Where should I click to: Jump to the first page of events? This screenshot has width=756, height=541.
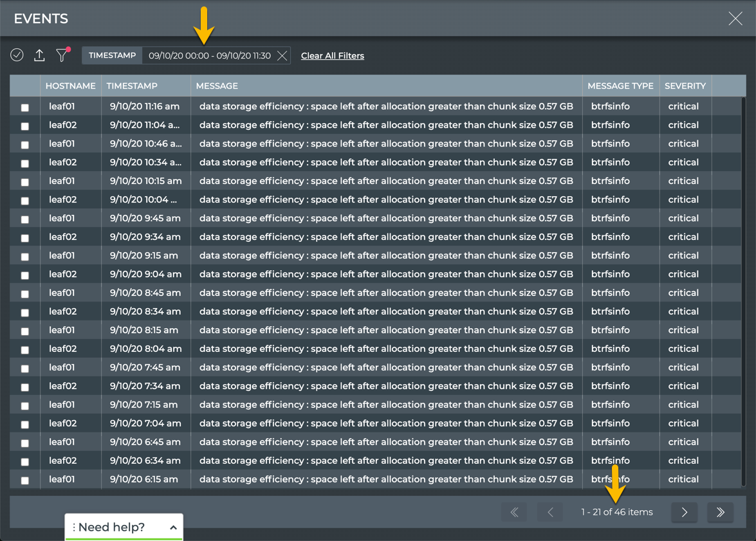coord(514,512)
